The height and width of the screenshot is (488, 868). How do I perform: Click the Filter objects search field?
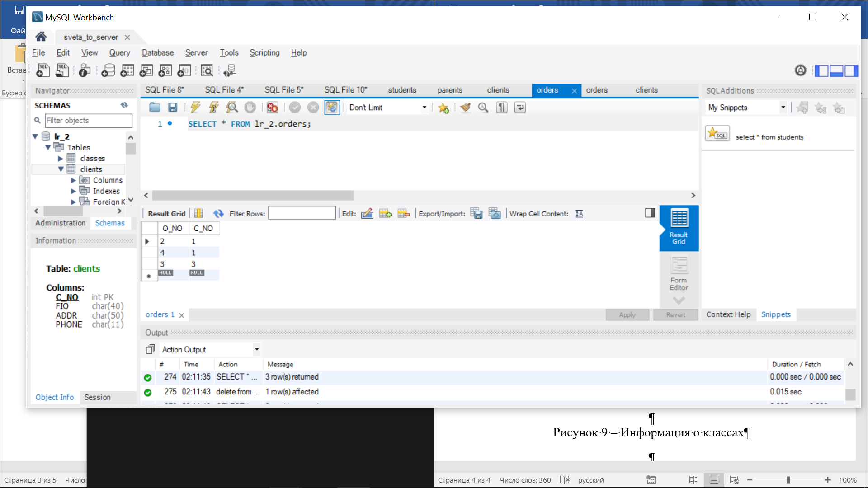pyautogui.click(x=89, y=121)
